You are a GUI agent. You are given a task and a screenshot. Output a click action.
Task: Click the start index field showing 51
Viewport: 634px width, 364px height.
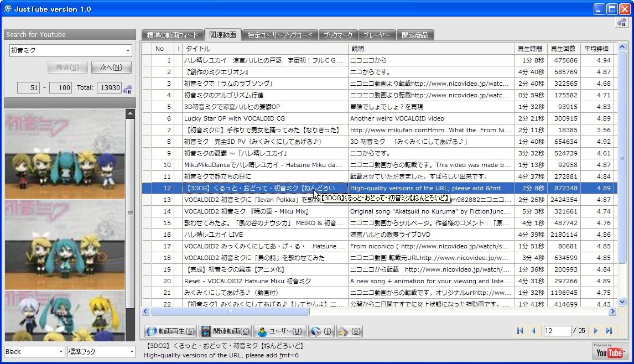tap(28, 88)
